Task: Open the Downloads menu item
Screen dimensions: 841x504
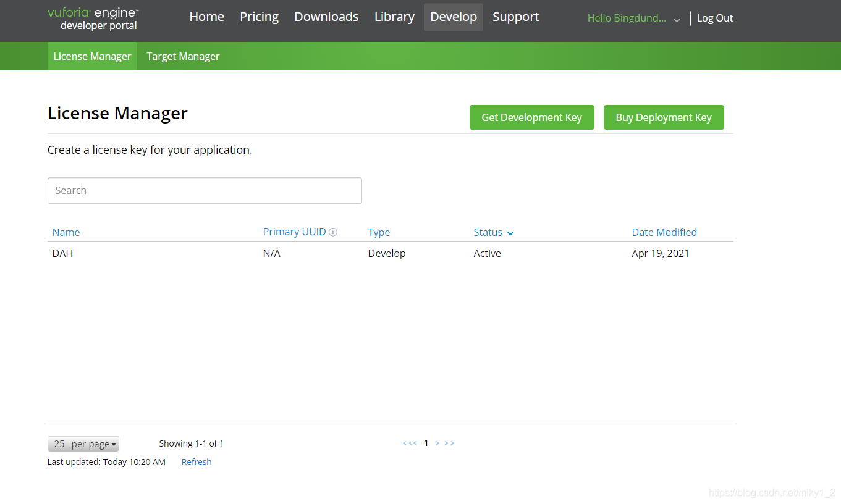Action: click(x=326, y=17)
